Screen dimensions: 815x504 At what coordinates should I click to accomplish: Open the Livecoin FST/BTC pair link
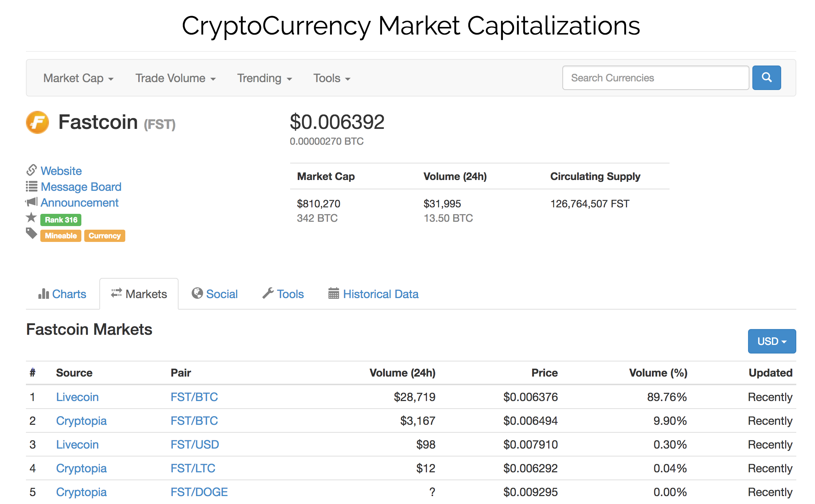pyautogui.click(x=194, y=397)
